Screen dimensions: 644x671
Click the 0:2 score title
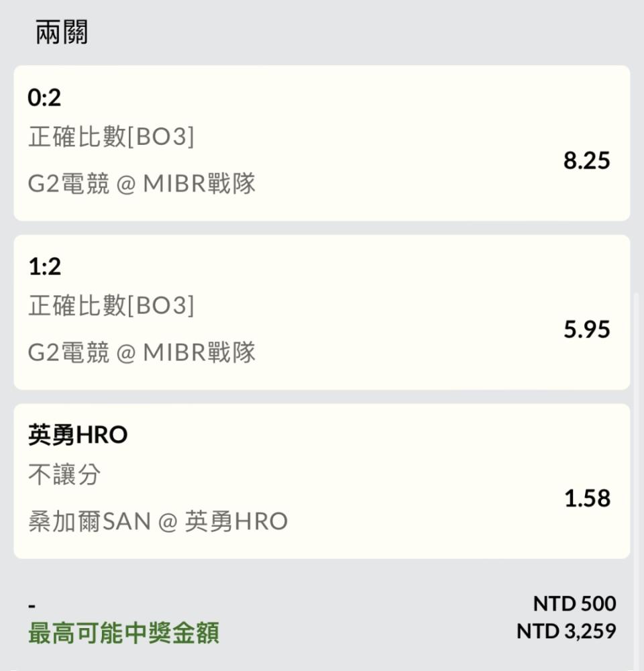[44, 97]
